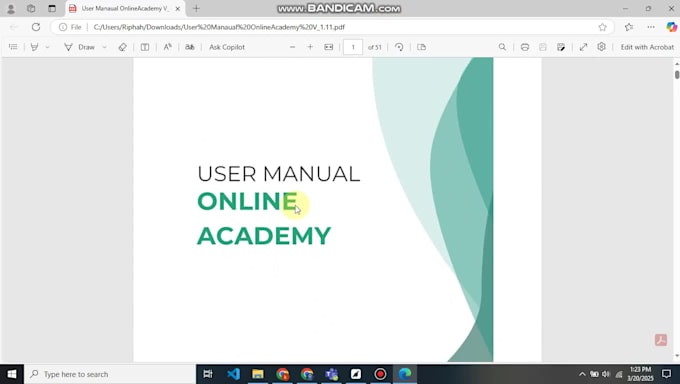
Task: Open Task View on taskbar
Action: point(208,374)
